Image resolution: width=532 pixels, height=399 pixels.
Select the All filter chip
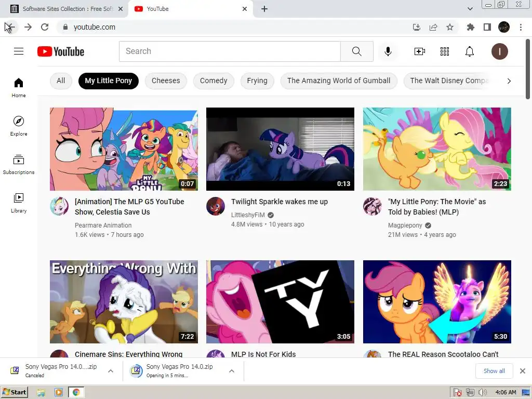(61, 81)
